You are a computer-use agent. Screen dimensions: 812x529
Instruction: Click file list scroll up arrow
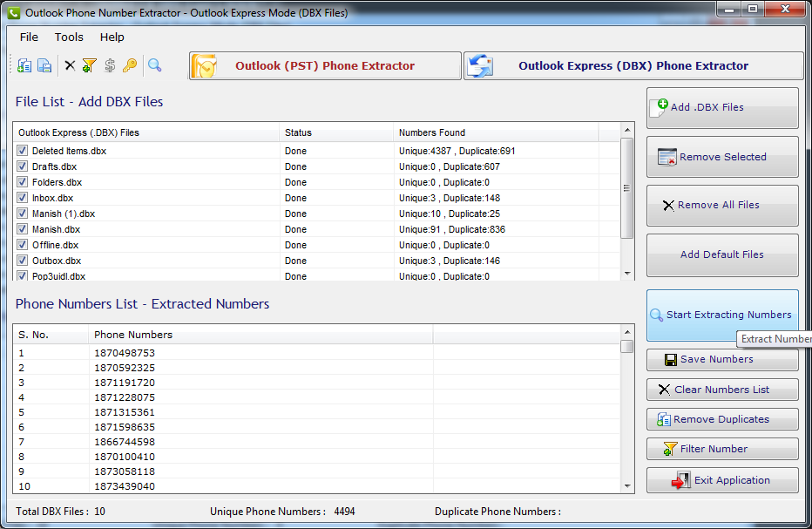pos(627,130)
